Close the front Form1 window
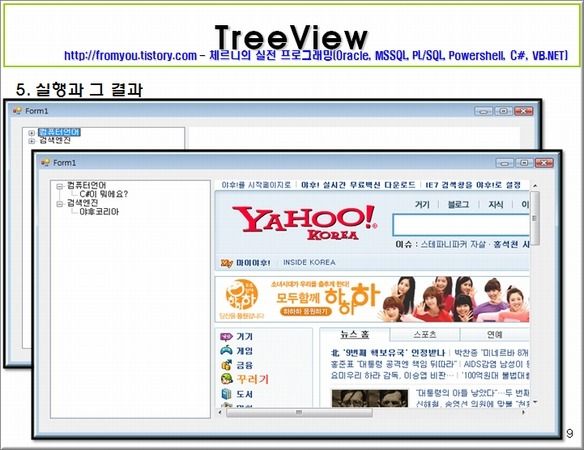 [x=544, y=163]
